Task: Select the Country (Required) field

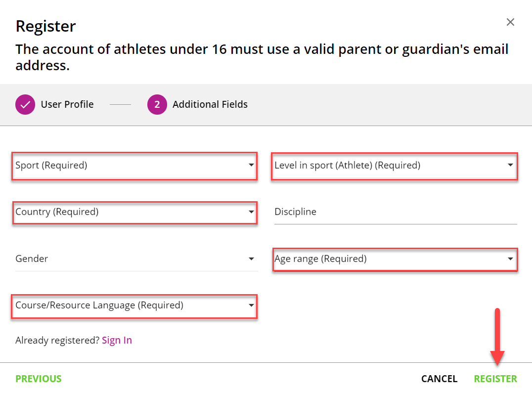Action: (134, 213)
